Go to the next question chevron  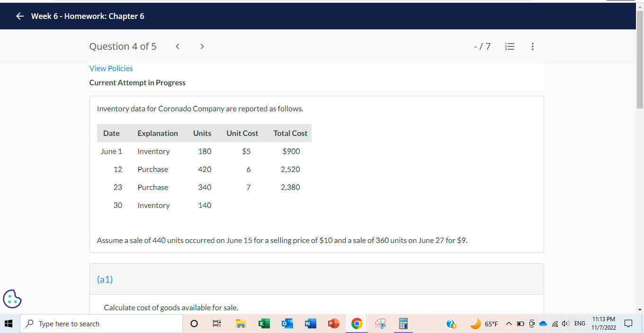(202, 46)
